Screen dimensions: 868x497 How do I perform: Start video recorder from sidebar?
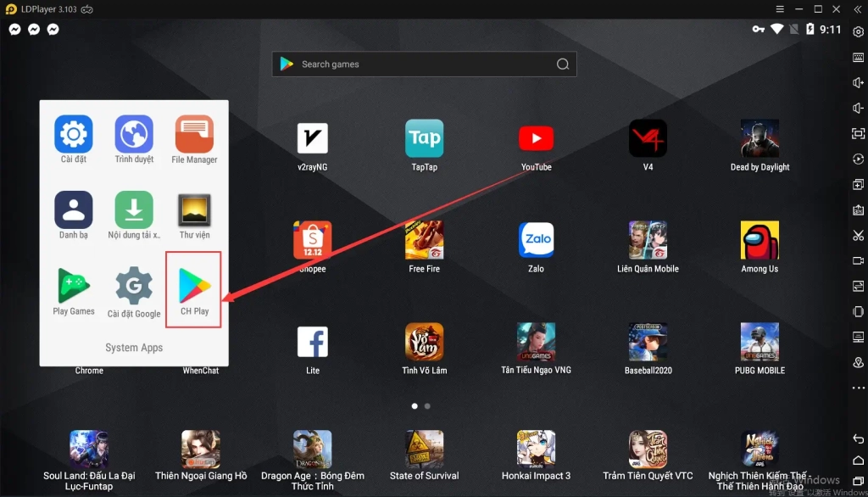(858, 260)
